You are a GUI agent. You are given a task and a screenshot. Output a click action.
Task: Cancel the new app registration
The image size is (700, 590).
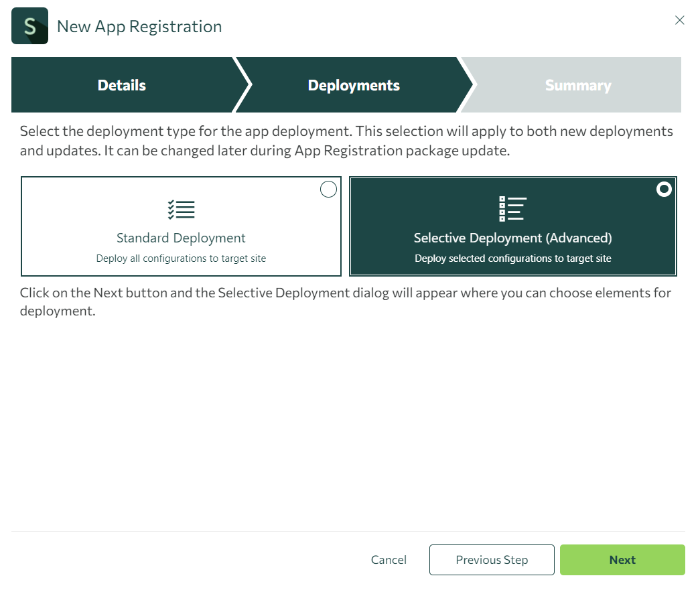389,560
